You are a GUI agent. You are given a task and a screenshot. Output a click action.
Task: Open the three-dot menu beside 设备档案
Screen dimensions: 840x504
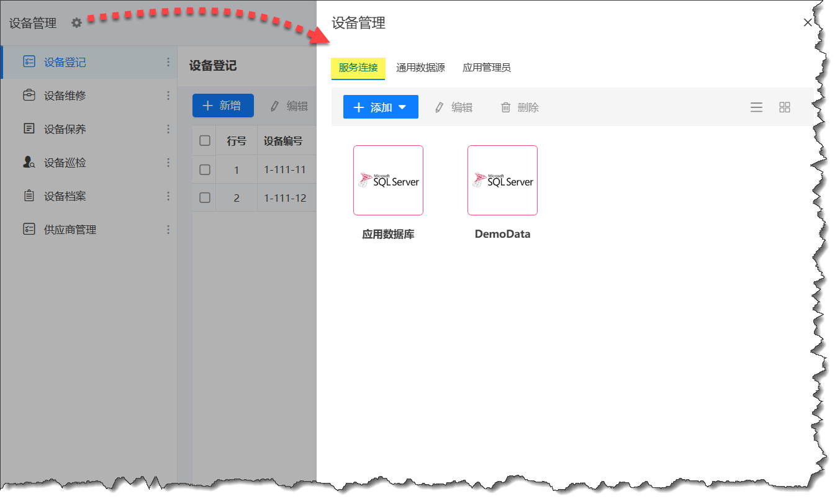point(168,196)
